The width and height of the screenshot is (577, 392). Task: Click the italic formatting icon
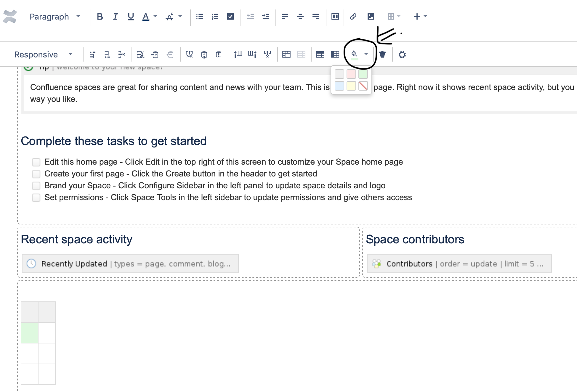point(115,17)
